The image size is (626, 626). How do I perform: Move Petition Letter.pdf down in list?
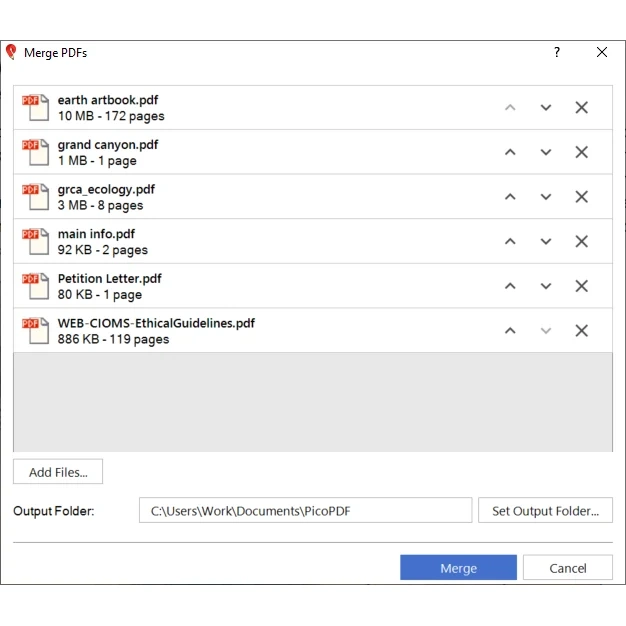click(546, 286)
